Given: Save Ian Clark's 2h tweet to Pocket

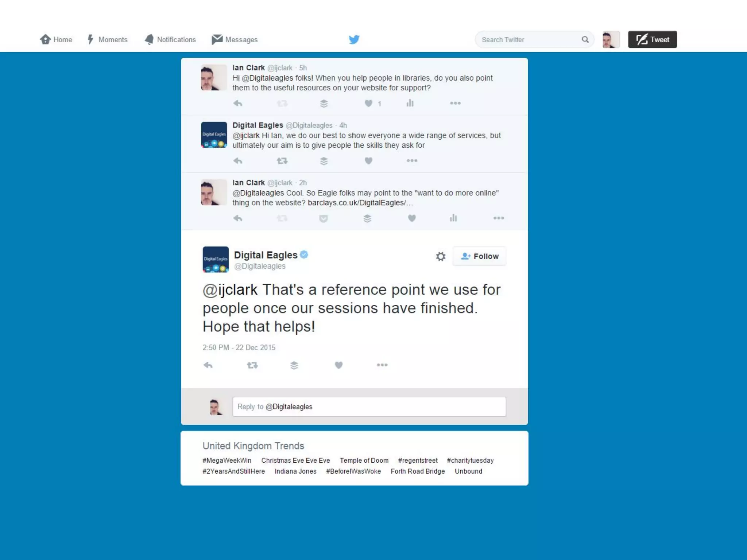Looking at the screenshot, I should click(323, 218).
